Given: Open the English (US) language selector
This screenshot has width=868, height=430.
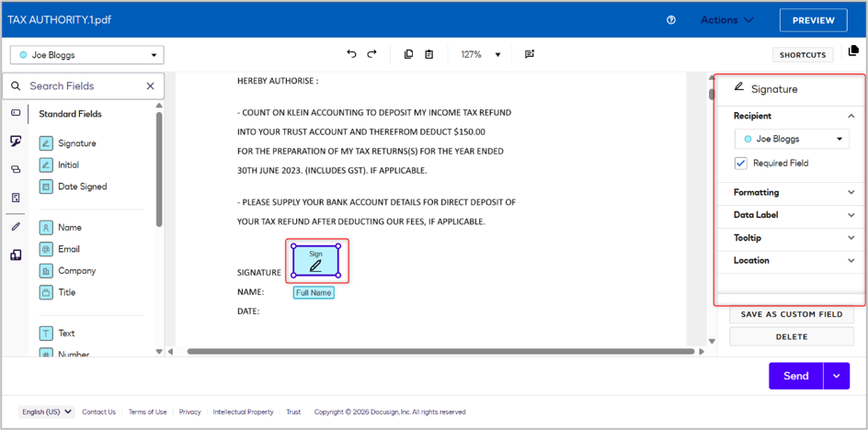Looking at the screenshot, I should [x=47, y=412].
